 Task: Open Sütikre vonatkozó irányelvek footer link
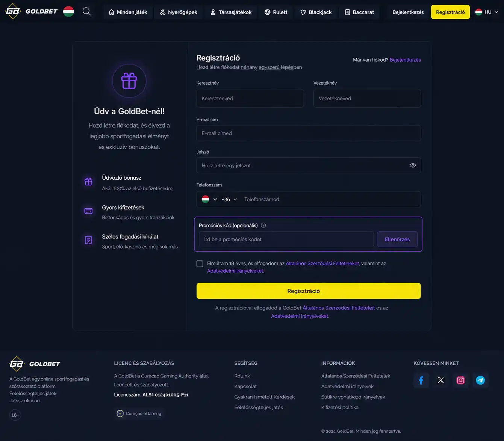pos(353,397)
